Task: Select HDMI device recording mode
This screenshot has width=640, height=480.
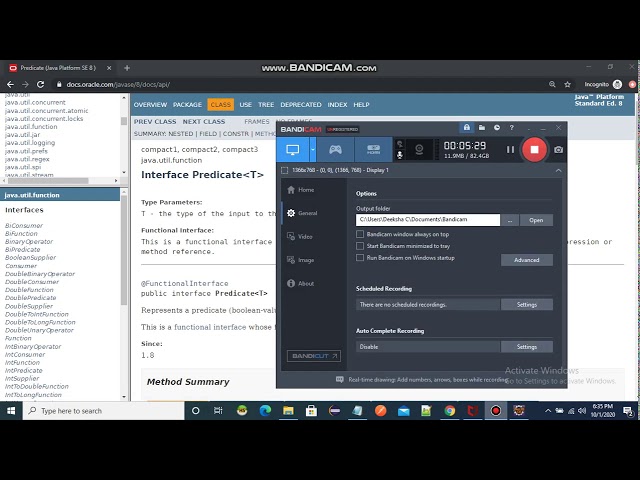Action: pos(373,149)
